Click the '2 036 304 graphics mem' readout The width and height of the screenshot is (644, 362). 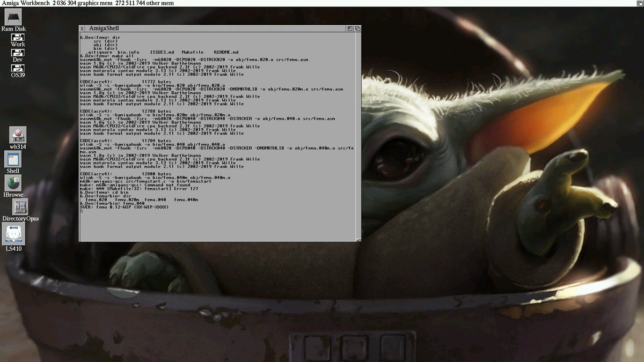click(81, 3)
